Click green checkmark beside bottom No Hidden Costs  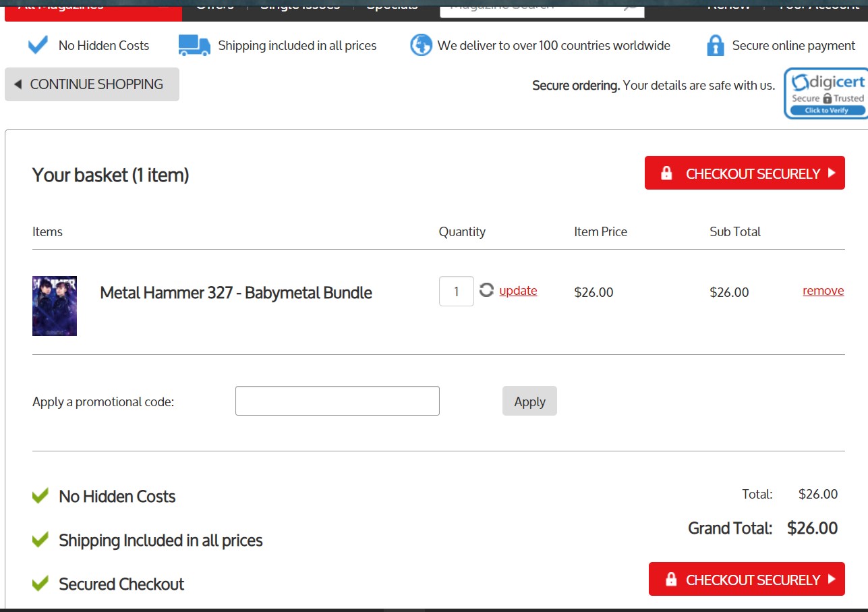[x=40, y=496]
